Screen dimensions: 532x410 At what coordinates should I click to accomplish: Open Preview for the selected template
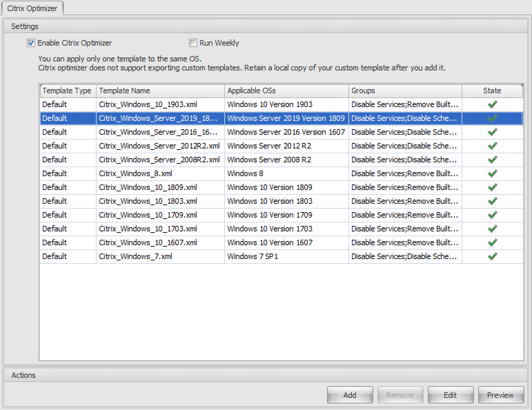[x=501, y=395]
